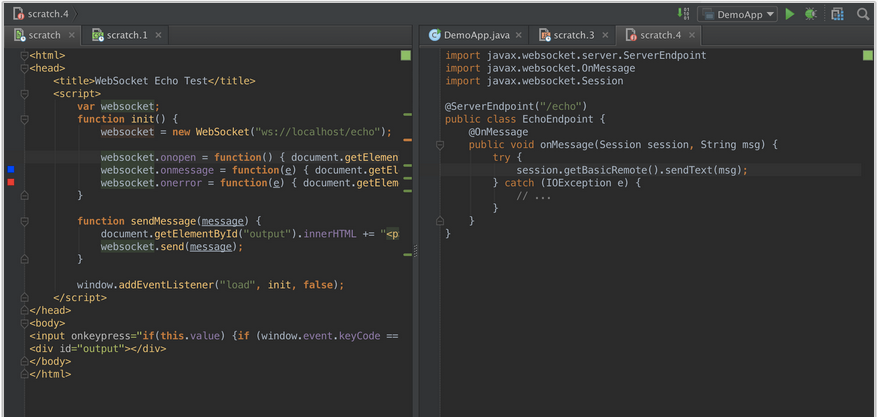Click the '// ...' comment line

[534, 196]
